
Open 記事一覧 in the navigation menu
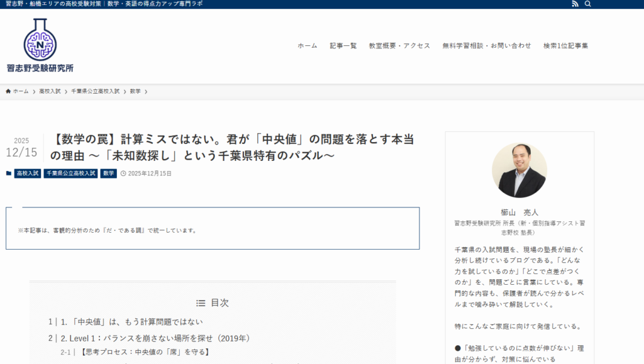pyautogui.click(x=343, y=46)
